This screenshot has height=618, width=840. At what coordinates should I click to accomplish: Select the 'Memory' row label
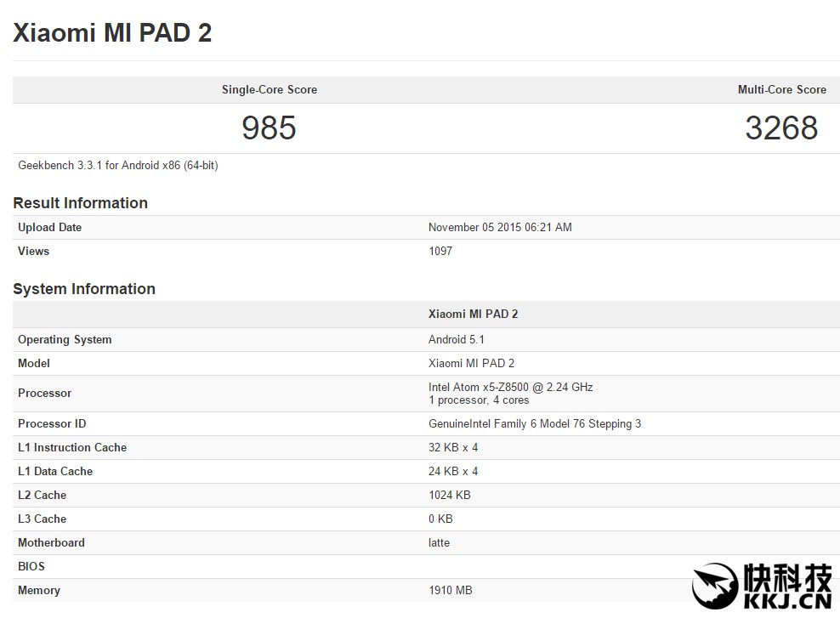[39, 590]
